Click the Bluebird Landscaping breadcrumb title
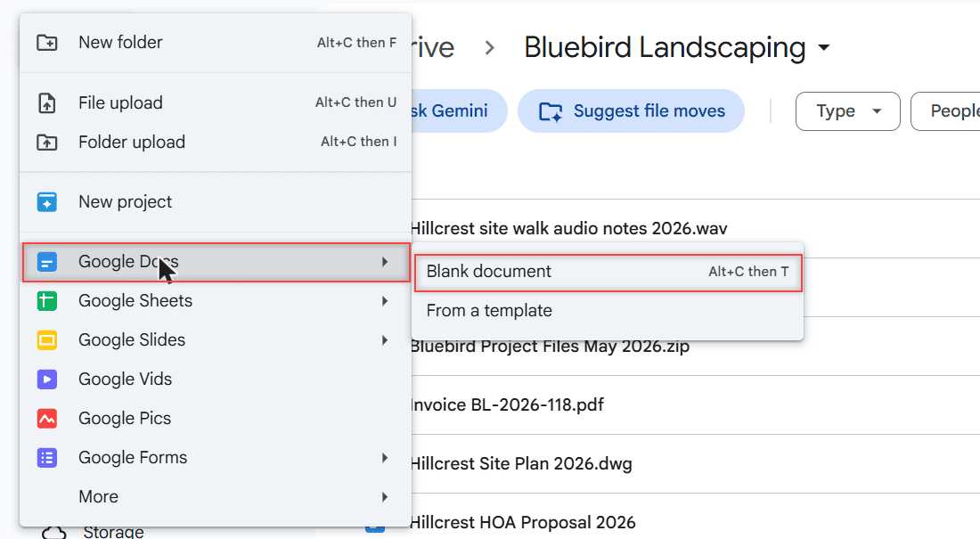Image resolution: width=980 pixels, height=539 pixels. tap(665, 47)
